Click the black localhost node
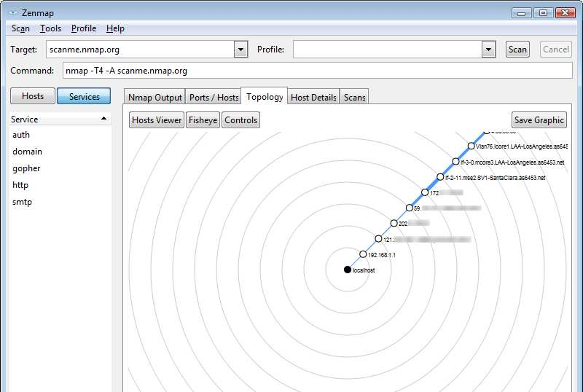 pos(348,270)
